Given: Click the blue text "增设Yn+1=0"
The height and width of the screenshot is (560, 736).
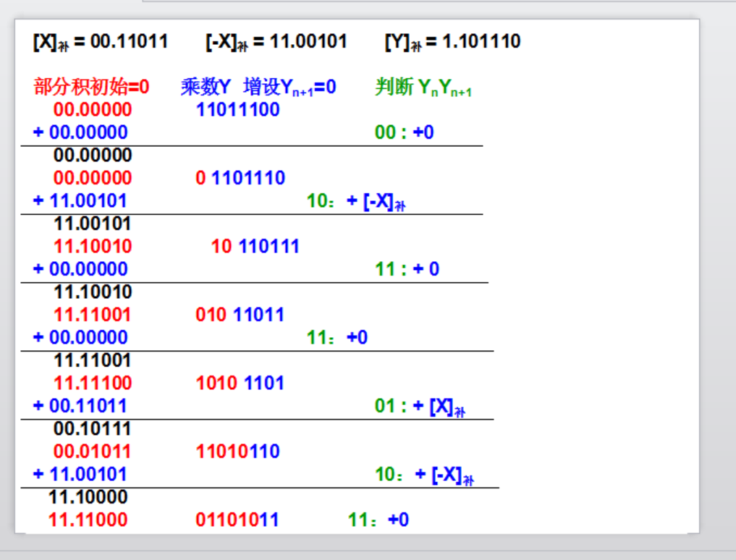Looking at the screenshot, I should (289, 88).
